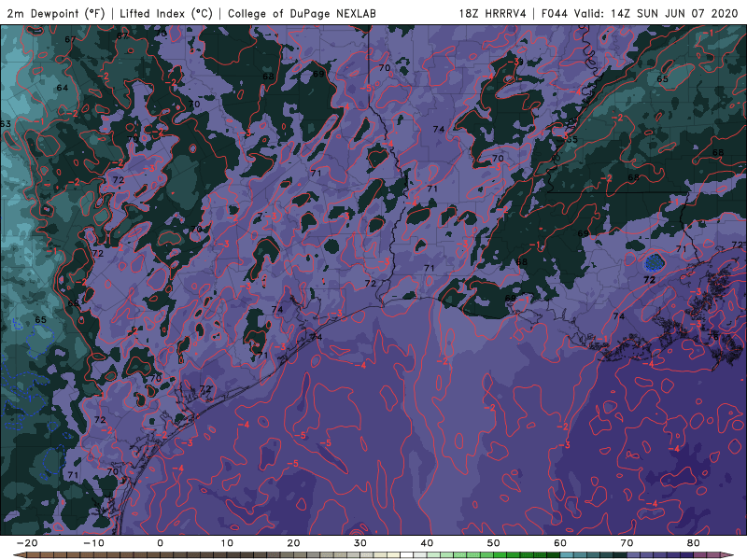Click the '76' dewpoint value on the map
Viewport: 747px width, 560px height.
(712, 337)
